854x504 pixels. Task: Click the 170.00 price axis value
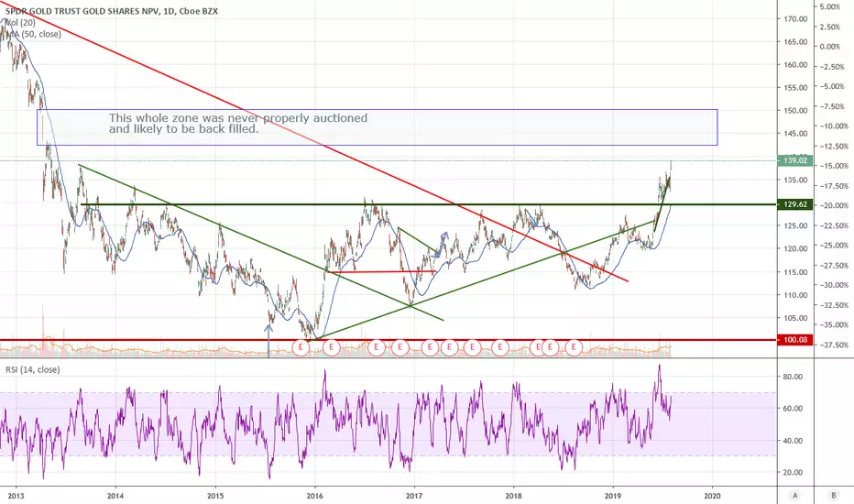(795, 18)
